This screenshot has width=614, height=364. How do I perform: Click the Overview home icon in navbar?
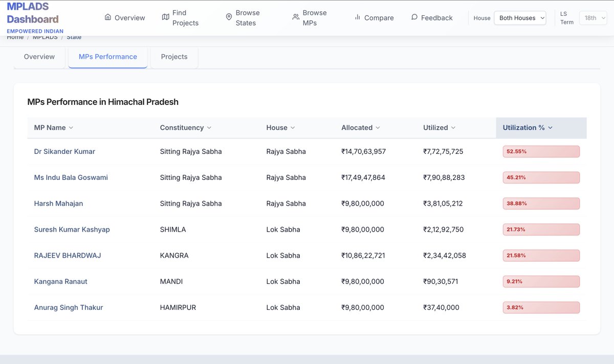pos(108,17)
